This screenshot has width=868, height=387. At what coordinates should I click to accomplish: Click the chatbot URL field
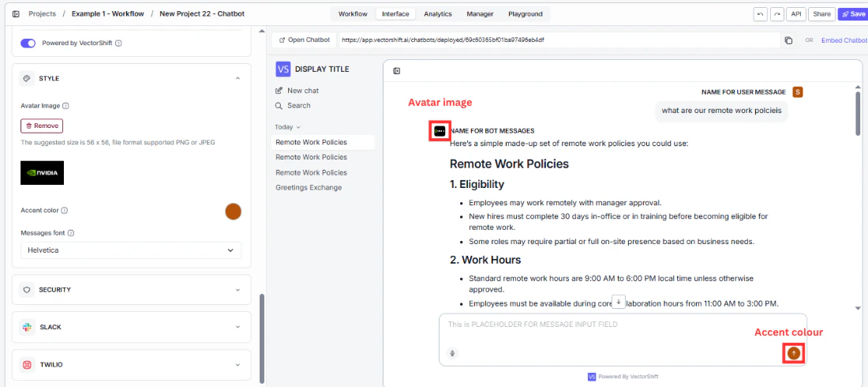559,40
